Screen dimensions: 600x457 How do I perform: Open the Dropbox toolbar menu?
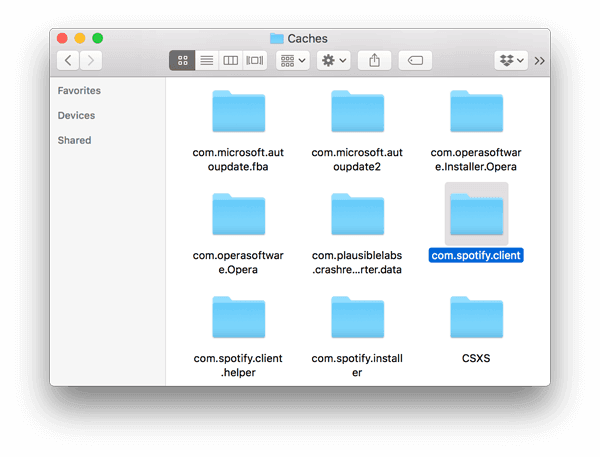pos(511,60)
